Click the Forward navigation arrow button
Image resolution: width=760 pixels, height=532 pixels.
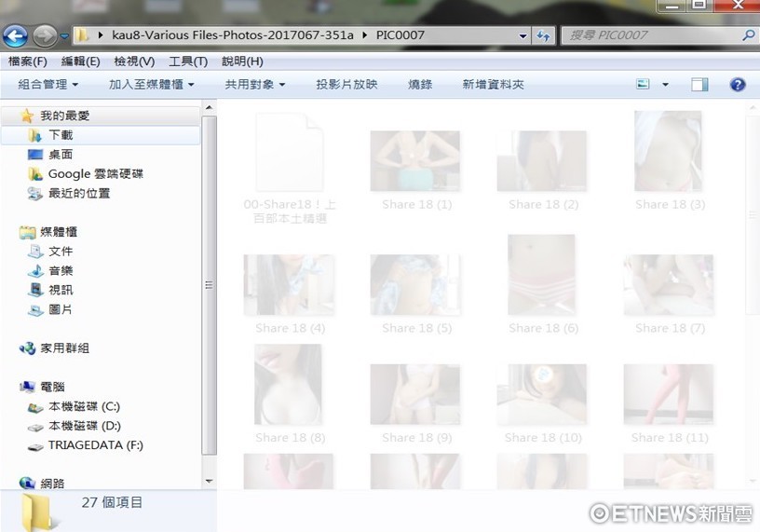tap(44, 36)
